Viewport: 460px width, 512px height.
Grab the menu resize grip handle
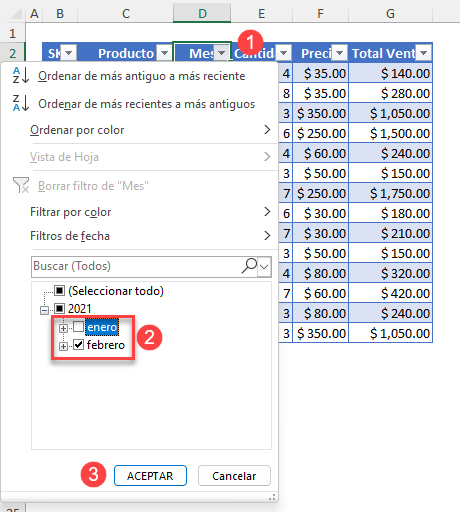pos(272,497)
